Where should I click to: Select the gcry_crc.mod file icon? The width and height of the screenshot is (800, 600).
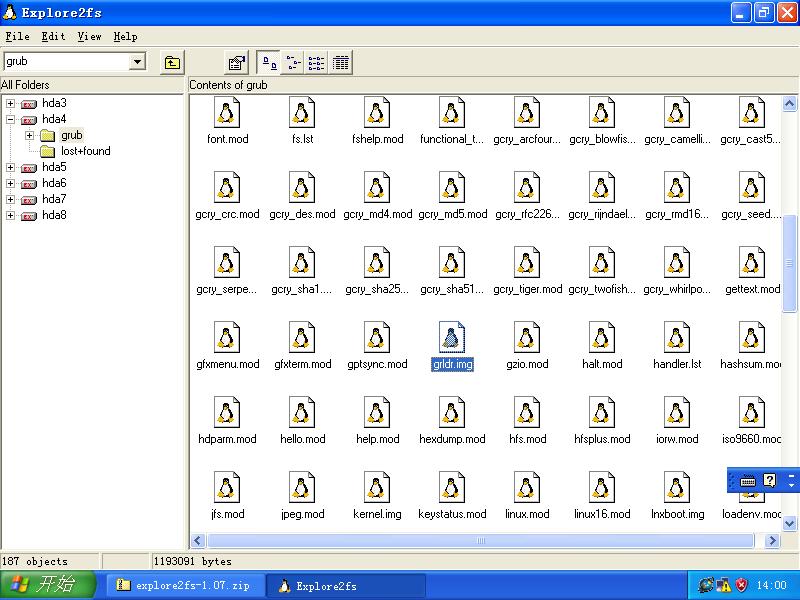tap(227, 187)
